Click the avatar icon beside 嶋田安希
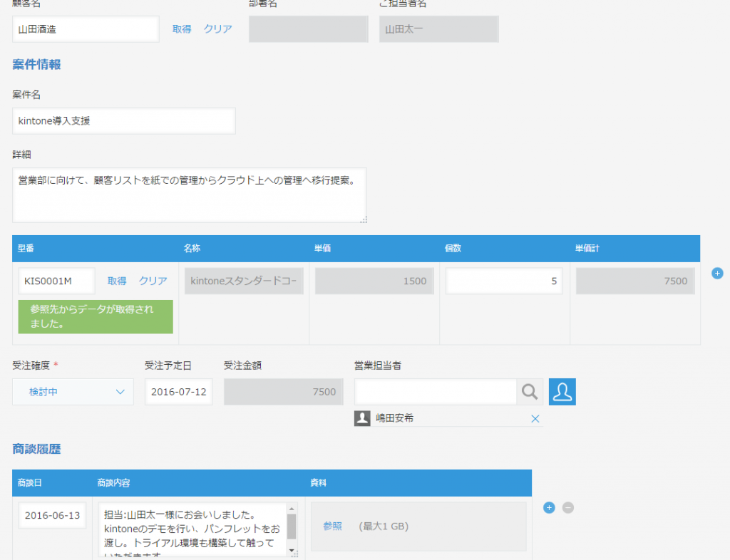 tap(362, 418)
